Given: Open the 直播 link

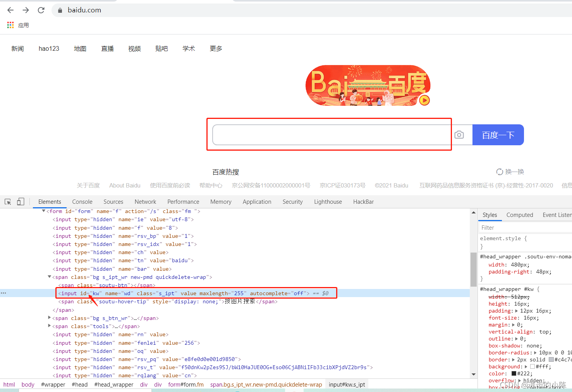Looking at the screenshot, I should (107, 48).
